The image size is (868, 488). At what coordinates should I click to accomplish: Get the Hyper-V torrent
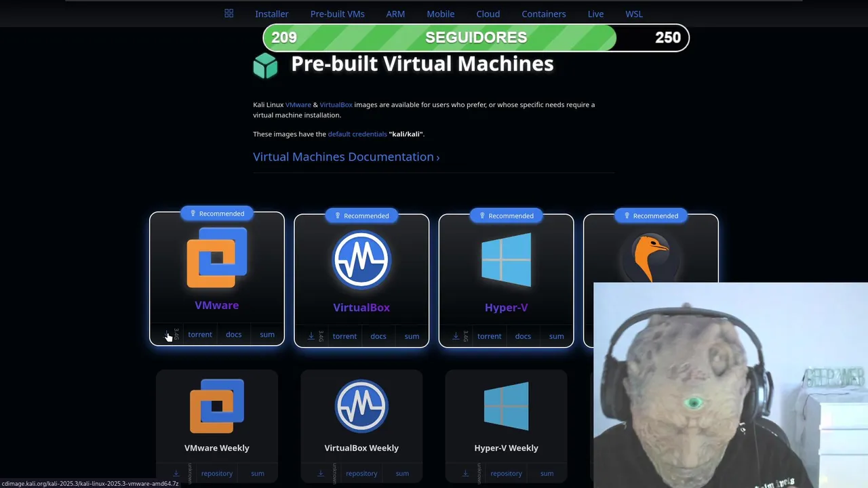[489, 336]
